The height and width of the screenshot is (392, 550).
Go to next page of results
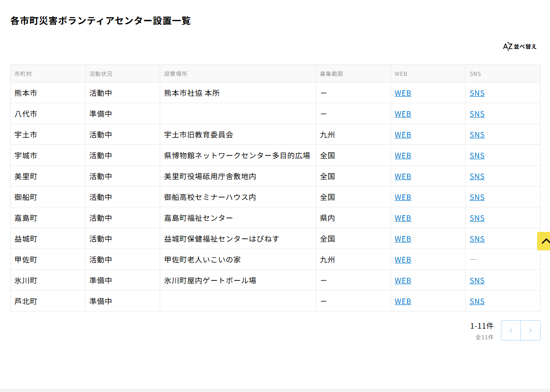click(531, 330)
